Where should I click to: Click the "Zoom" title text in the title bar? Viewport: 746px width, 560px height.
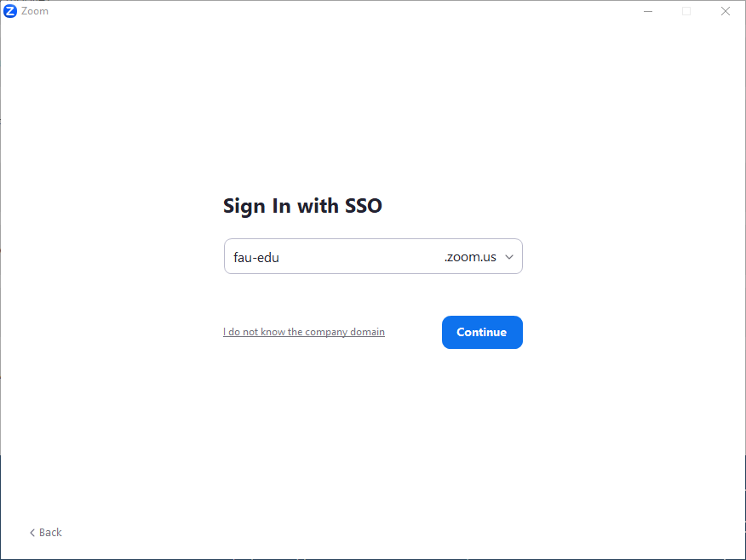coord(35,11)
